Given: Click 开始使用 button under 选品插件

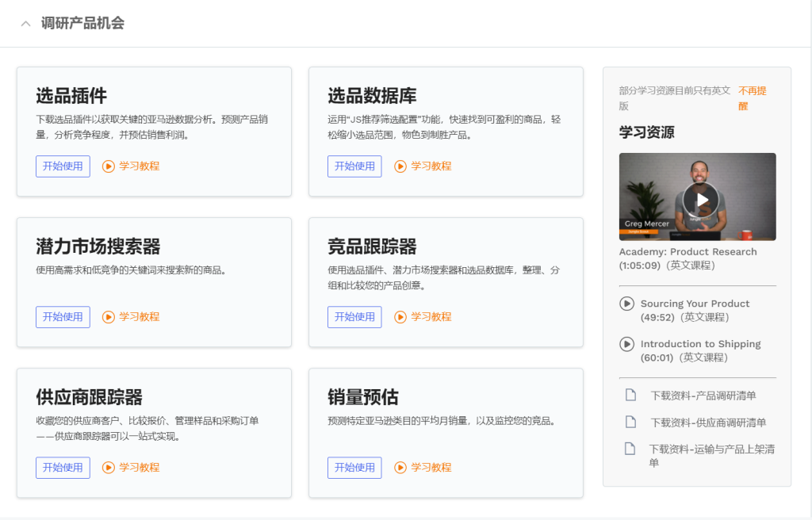Looking at the screenshot, I should (x=63, y=166).
